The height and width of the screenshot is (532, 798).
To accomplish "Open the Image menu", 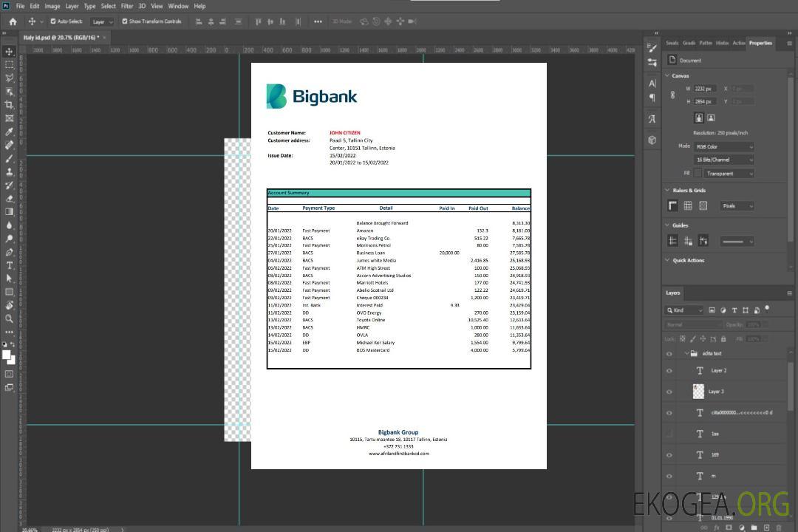I will [52, 6].
